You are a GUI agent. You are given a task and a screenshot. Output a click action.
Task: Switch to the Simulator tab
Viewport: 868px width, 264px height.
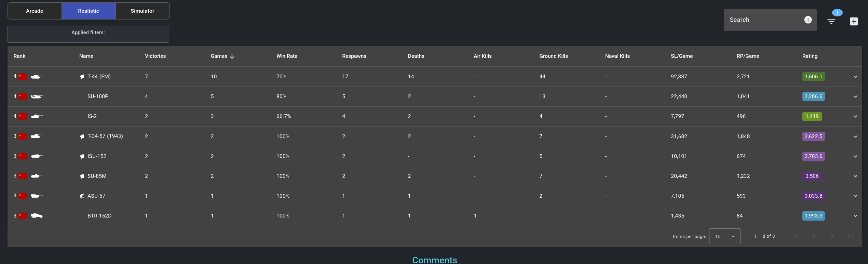143,11
